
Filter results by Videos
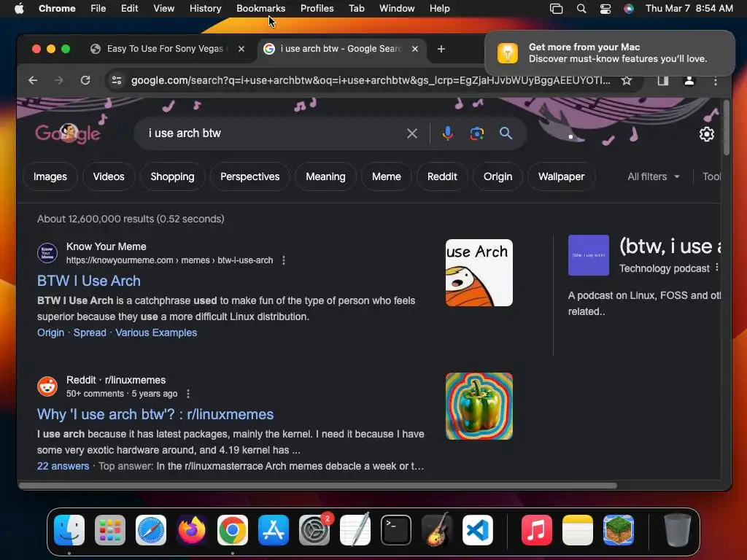pos(109,176)
